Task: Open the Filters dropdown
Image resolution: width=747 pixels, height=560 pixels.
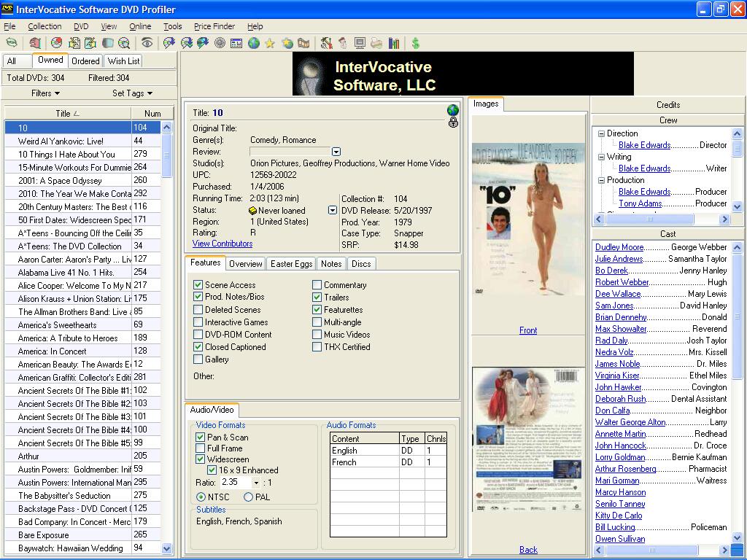Action: (x=46, y=93)
